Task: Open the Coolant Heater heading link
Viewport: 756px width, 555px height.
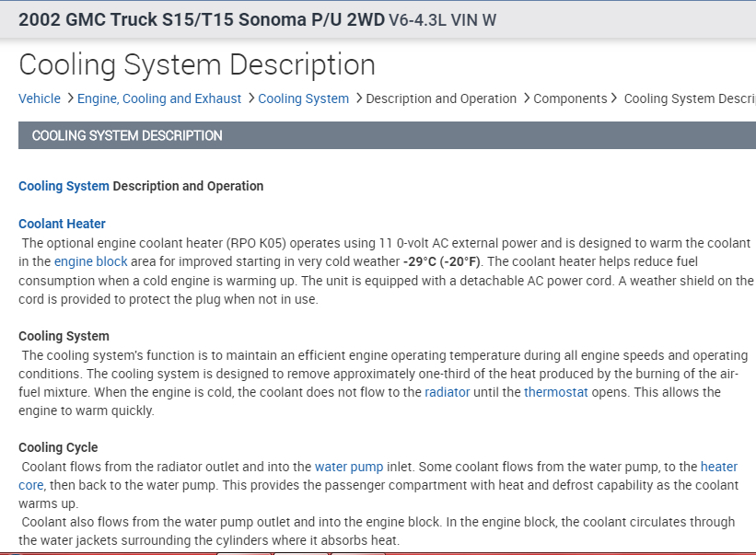Action: [62, 224]
